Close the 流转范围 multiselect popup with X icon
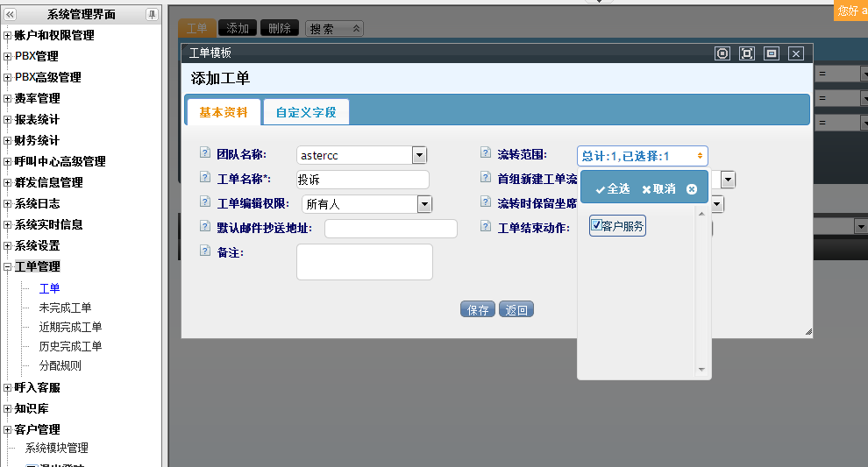The image size is (868, 467). (691, 189)
